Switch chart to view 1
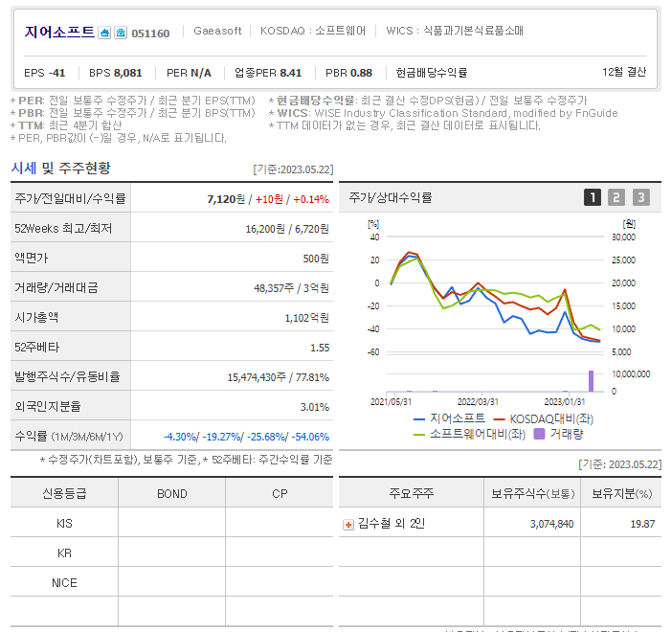 (x=593, y=197)
